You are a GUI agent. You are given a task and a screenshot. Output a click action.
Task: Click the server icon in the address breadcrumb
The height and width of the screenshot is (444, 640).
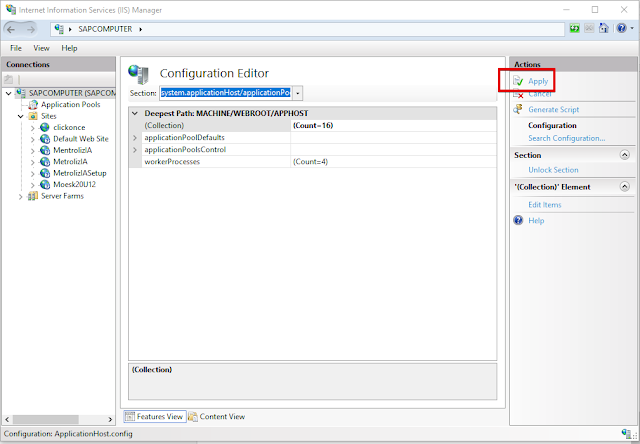[59, 29]
